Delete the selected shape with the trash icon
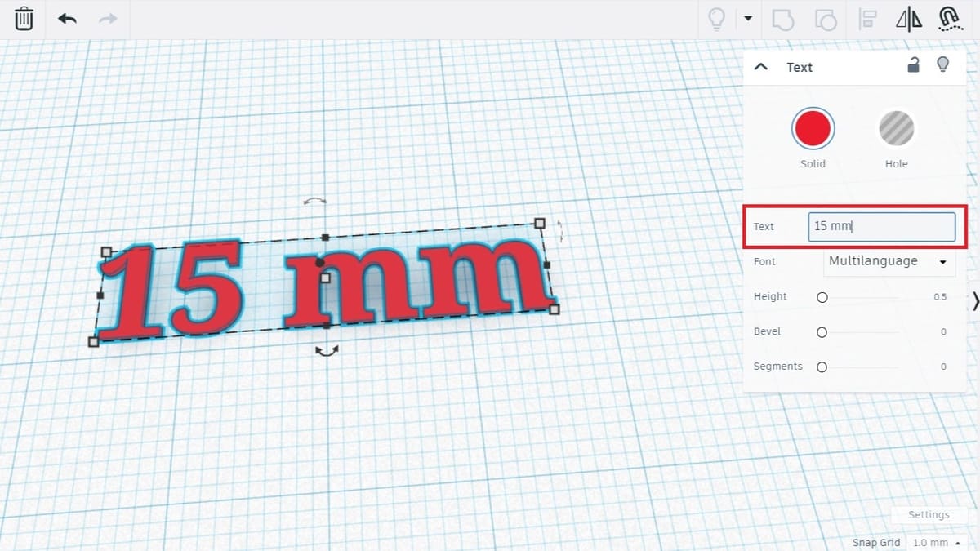The width and height of the screenshot is (980, 551). click(x=24, y=19)
